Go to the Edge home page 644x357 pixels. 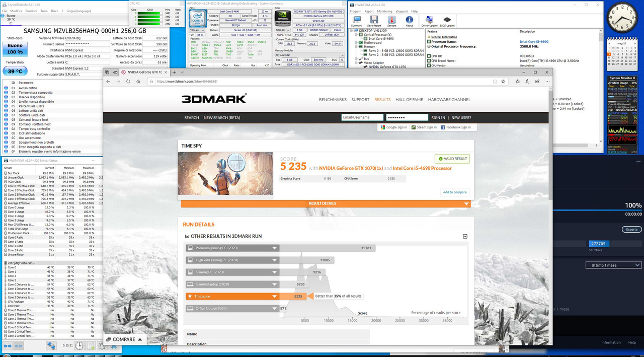(138, 81)
